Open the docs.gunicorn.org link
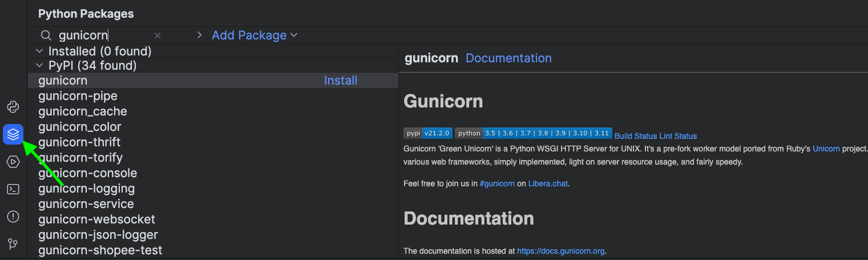 click(x=560, y=251)
